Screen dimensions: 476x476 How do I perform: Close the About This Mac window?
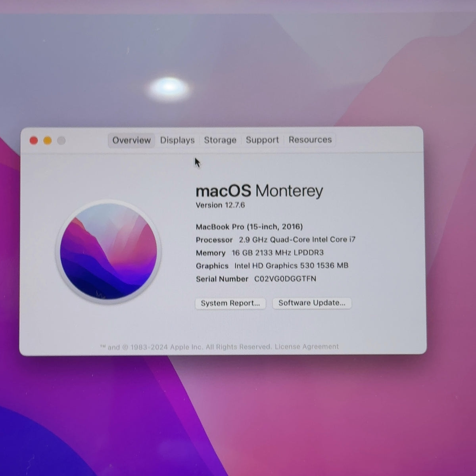(x=34, y=140)
